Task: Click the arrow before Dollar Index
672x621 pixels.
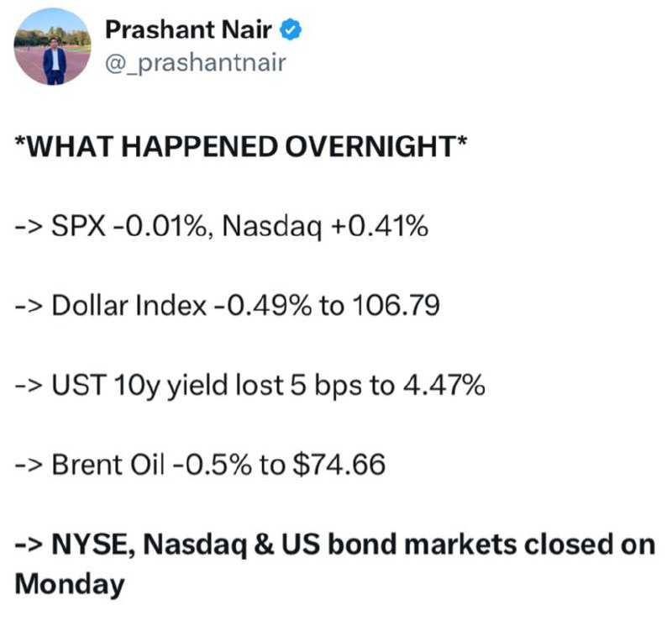Action: (29, 306)
